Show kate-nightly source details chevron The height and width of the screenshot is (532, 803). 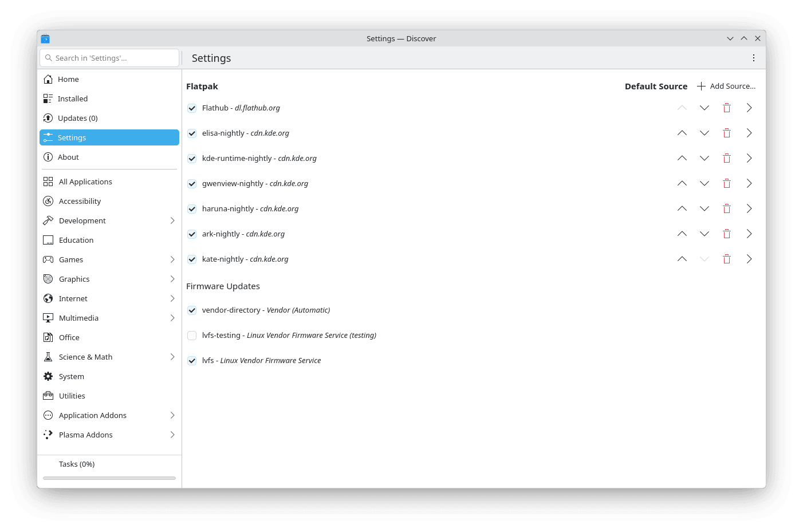[749, 259]
